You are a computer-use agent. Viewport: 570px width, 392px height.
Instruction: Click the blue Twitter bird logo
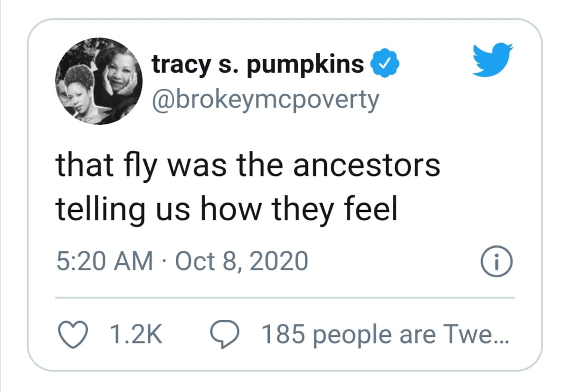[494, 59]
